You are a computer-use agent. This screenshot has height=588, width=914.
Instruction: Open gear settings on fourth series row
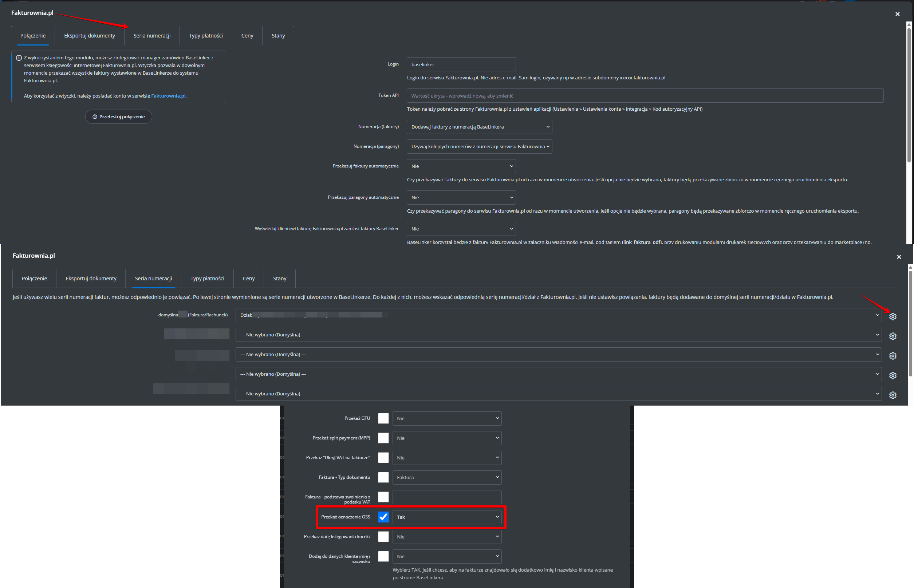tap(893, 375)
